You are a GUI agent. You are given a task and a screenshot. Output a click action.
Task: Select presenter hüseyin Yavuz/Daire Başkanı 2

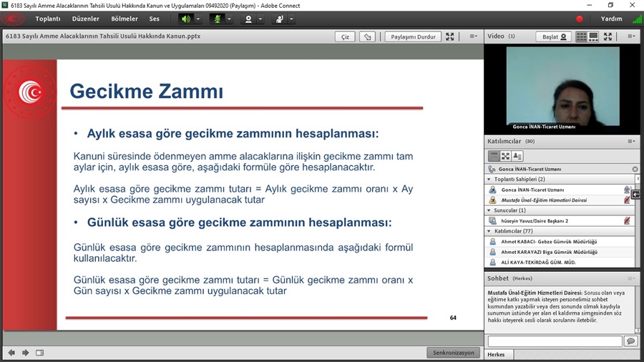click(x=535, y=221)
